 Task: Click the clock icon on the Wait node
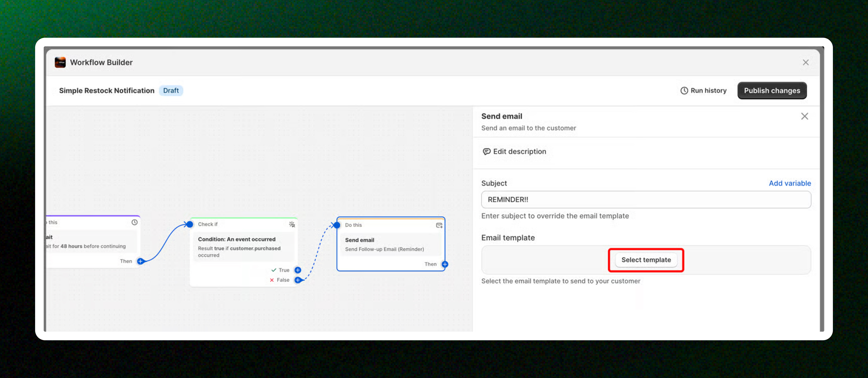(134, 222)
